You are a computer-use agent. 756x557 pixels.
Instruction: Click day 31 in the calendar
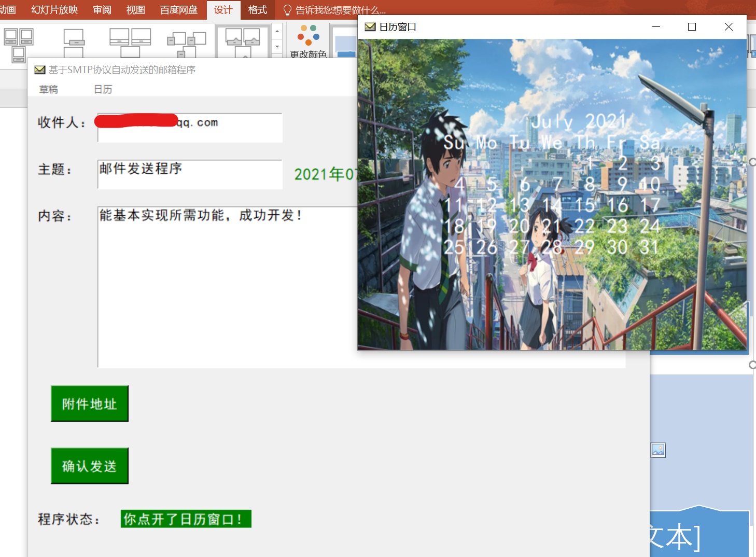pyautogui.click(x=649, y=247)
